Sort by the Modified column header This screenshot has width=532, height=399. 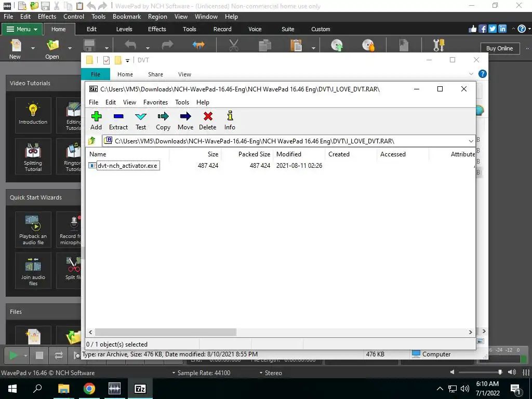click(299, 154)
